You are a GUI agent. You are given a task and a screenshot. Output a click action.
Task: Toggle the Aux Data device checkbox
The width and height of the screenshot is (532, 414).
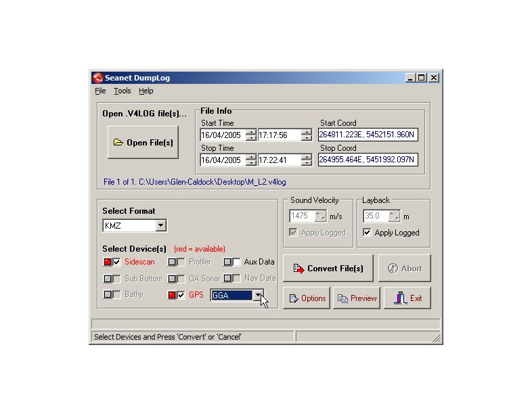(236, 262)
